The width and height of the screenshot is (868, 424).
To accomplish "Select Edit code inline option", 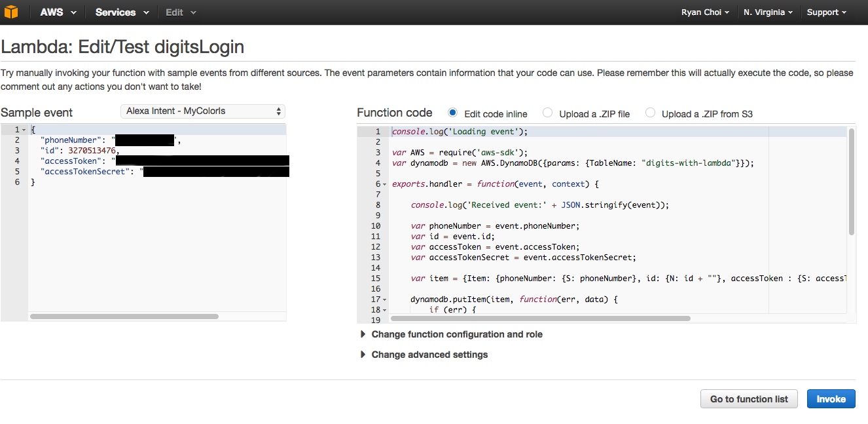I will tap(453, 113).
